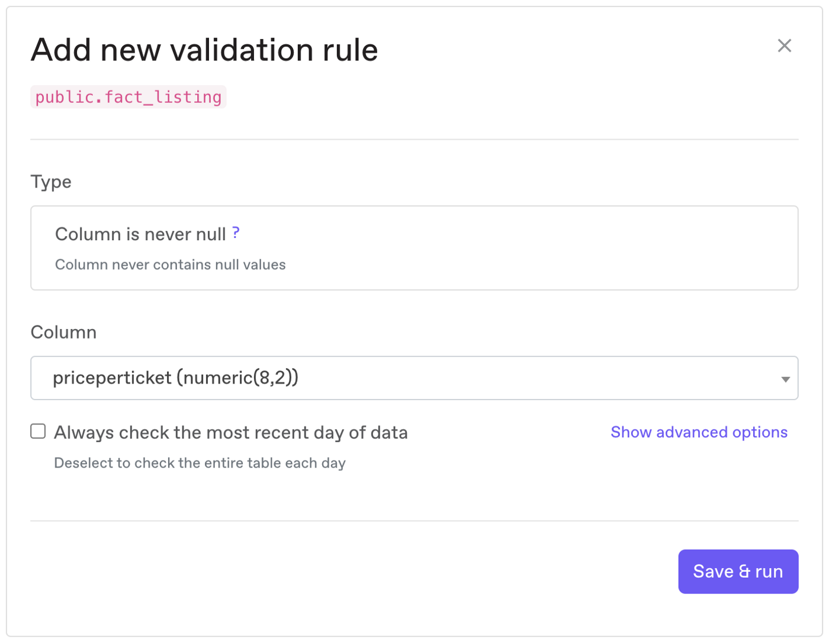Reveal advanced configuration options

699,432
